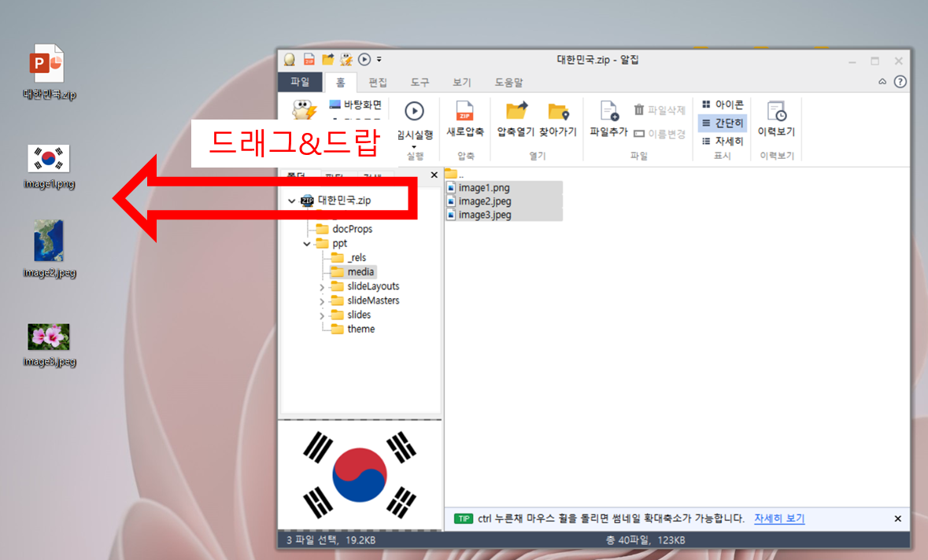Select 대한민국.zip in the folder tree

tap(336, 201)
